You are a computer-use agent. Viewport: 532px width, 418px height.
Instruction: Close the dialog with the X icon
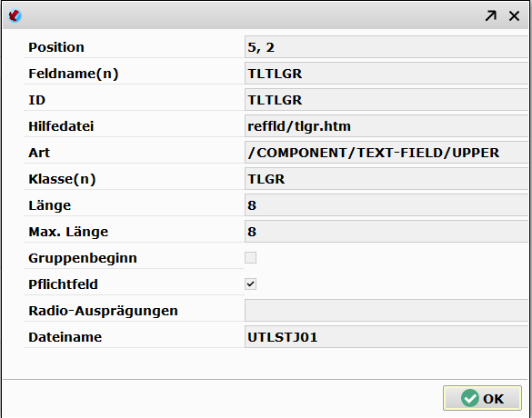click(514, 15)
